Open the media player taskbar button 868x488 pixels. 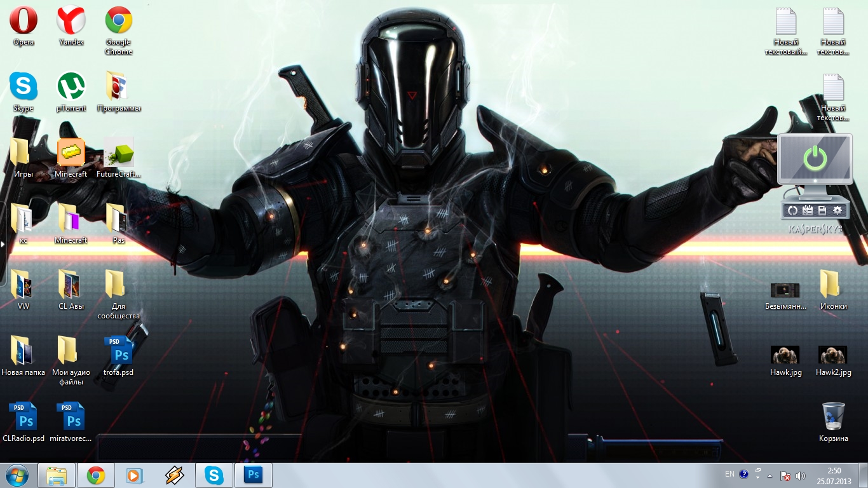coord(135,475)
